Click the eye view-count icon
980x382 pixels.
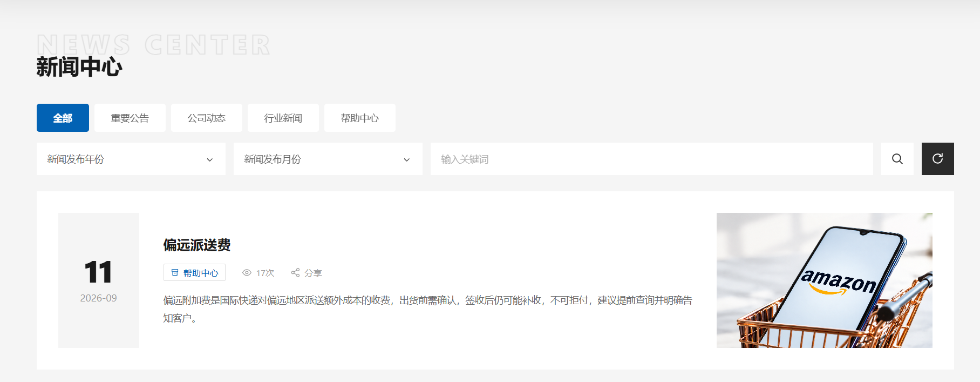(247, 273)
